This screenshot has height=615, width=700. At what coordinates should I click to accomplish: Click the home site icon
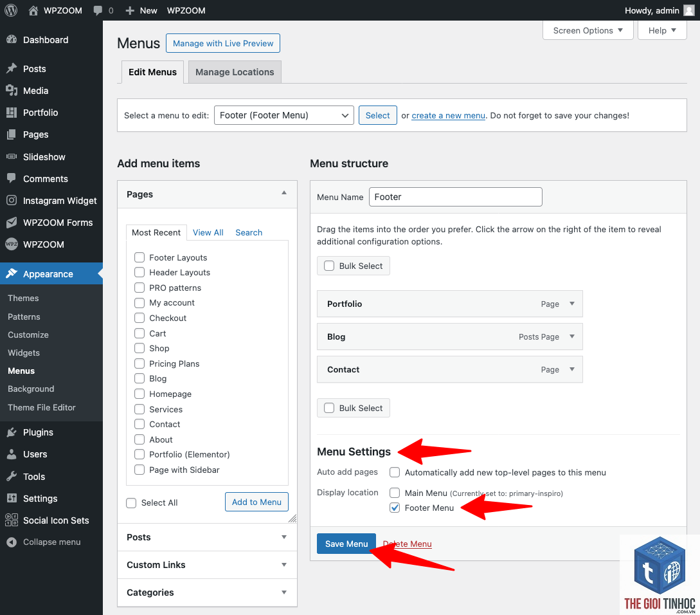pos(33,10)
